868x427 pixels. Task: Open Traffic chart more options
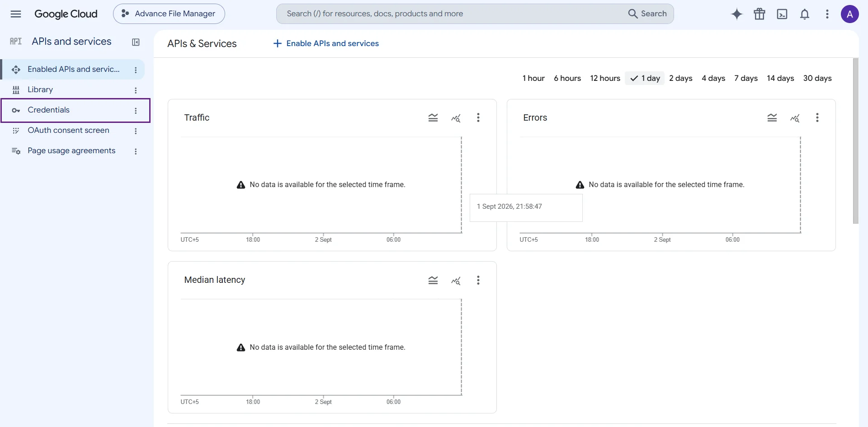click(x=478, y=118)
